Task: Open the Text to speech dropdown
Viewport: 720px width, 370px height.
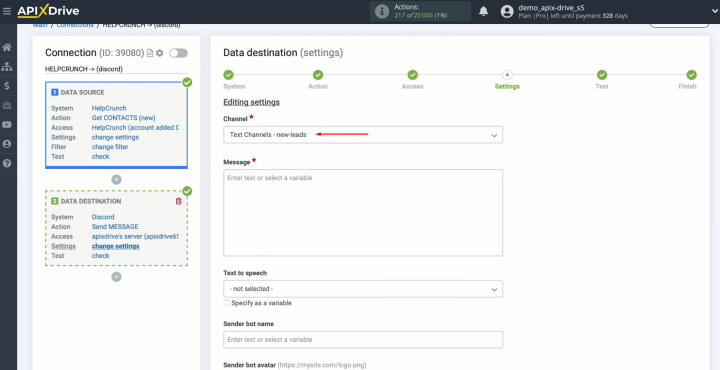Action: [363, 289]
